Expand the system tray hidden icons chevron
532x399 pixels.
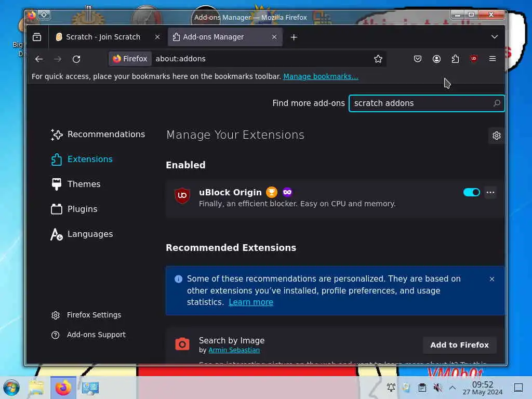[x=453, y=388]
